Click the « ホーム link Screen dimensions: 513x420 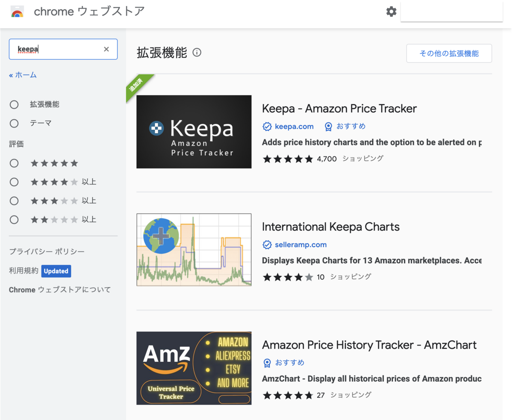(x=23, y=75)
